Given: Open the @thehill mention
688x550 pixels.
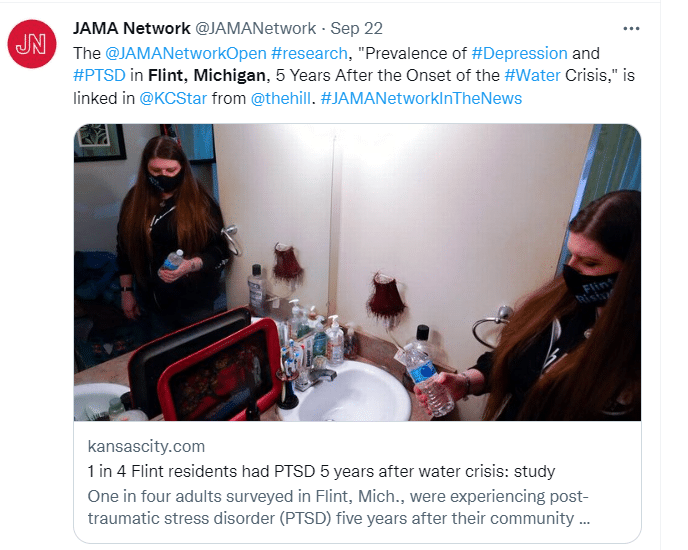Looking at the screenshot, I should click(281, 98).
